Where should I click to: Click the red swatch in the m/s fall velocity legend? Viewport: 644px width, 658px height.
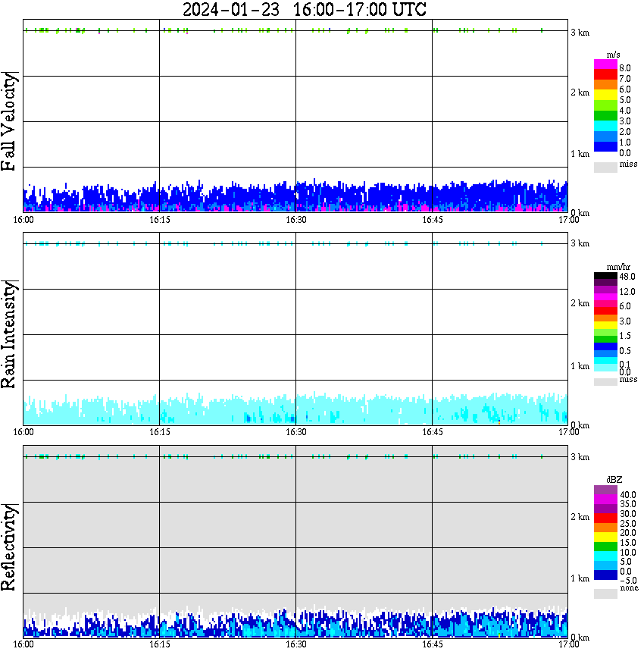click(x=605, y=75)
